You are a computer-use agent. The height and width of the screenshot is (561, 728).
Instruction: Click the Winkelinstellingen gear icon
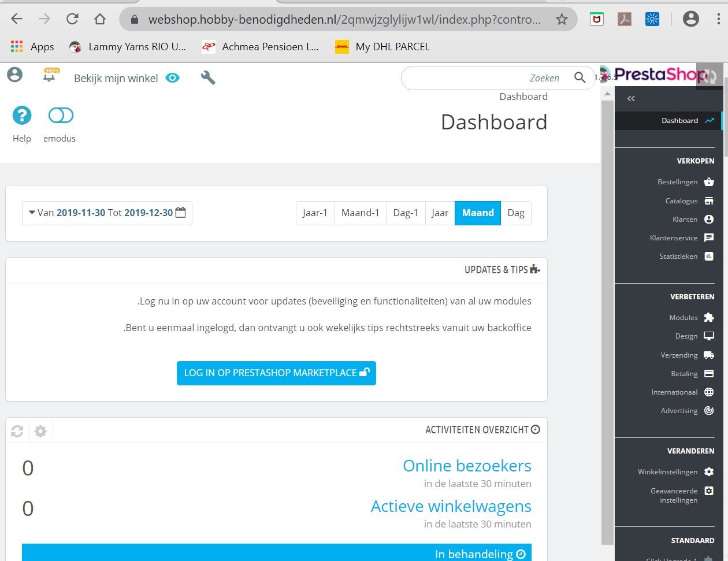709,472
